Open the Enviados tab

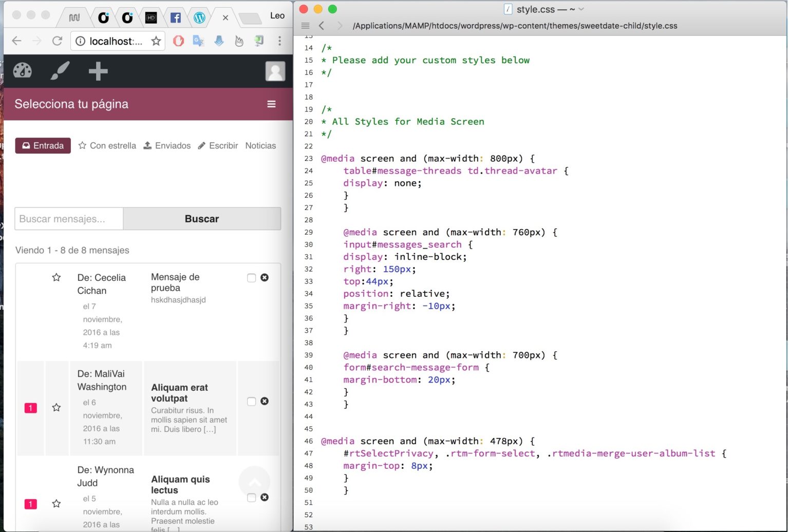coord(167,146)
